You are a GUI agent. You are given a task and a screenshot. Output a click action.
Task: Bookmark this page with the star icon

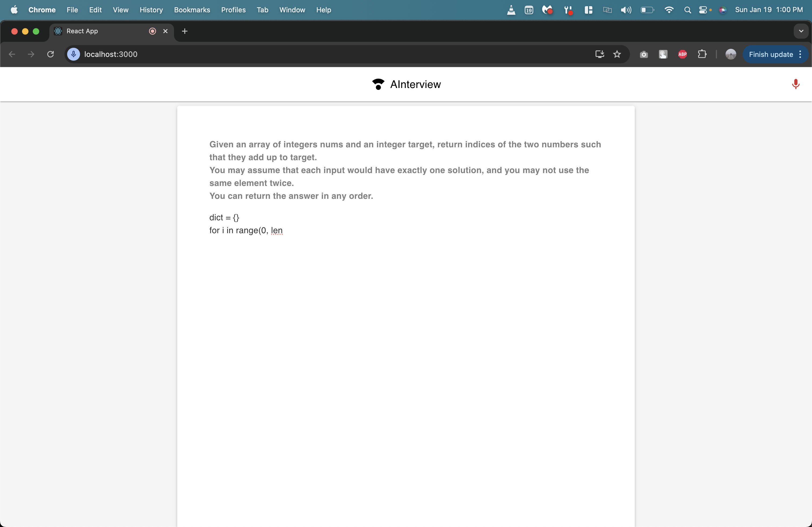[617, 54]
